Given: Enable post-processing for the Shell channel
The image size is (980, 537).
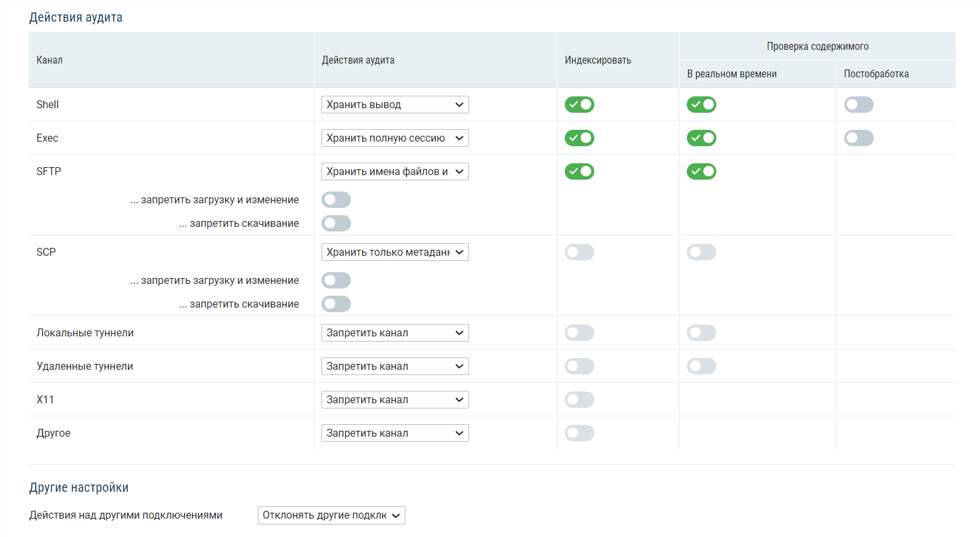Looking at the screenshot, I should [859, 105].
